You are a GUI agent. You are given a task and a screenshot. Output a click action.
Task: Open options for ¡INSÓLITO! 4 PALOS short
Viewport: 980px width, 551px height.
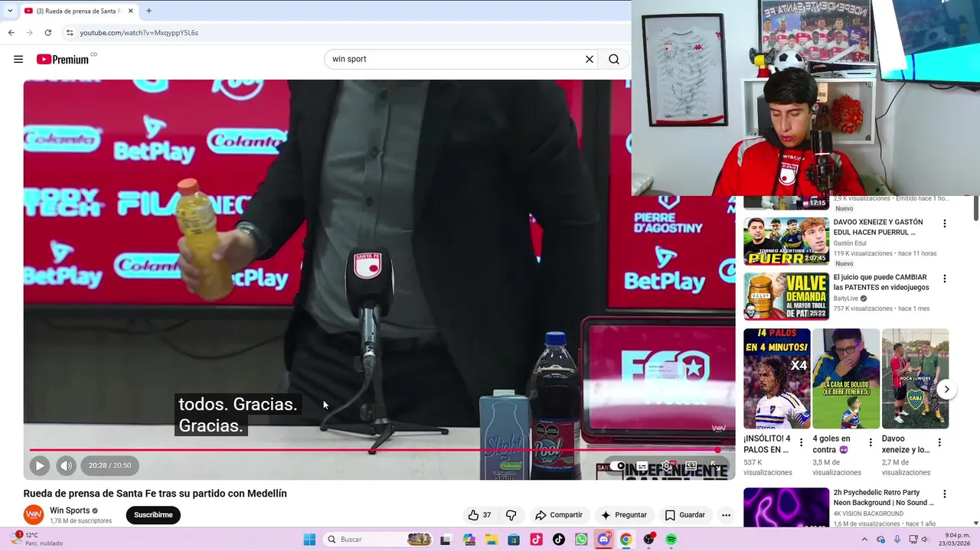pos(801,442)
